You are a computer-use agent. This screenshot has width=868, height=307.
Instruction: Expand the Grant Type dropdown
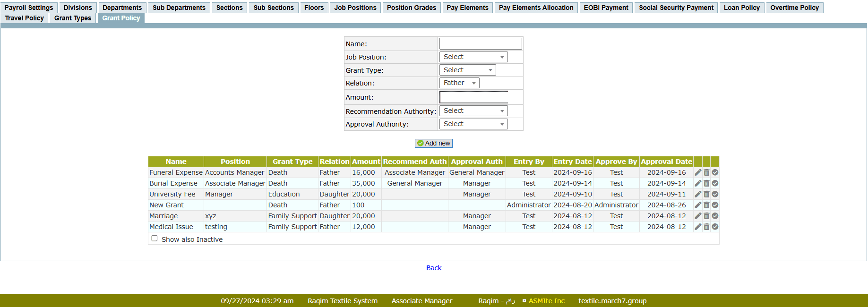coord(467,70)
